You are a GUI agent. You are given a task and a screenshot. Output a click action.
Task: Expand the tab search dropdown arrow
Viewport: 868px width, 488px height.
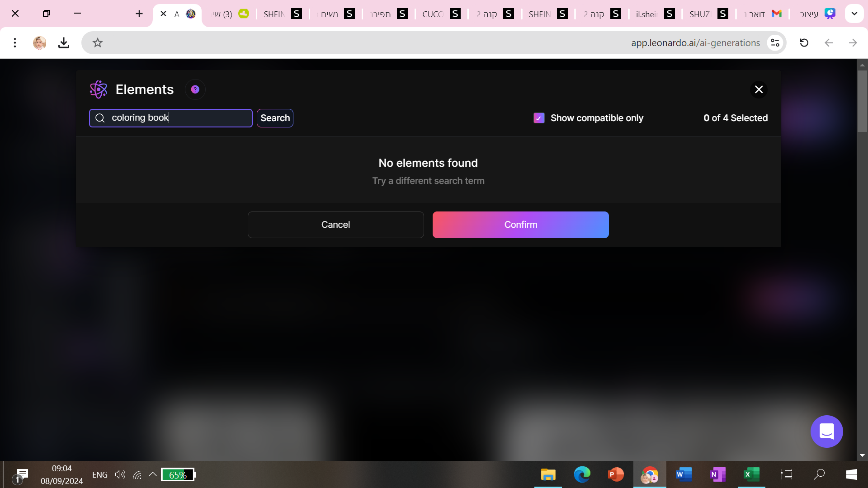(x=854, y=14)
